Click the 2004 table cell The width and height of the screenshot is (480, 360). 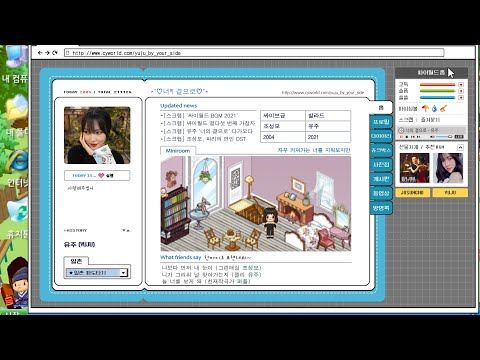click(283, 137)
